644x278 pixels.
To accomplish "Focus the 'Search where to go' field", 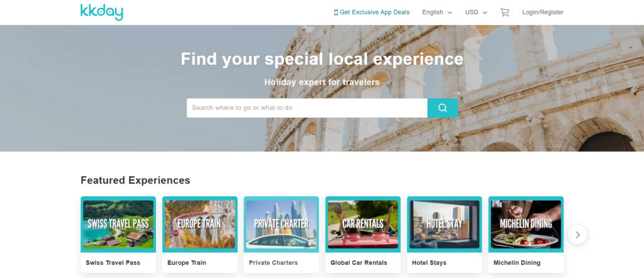I will coord(307,108).
